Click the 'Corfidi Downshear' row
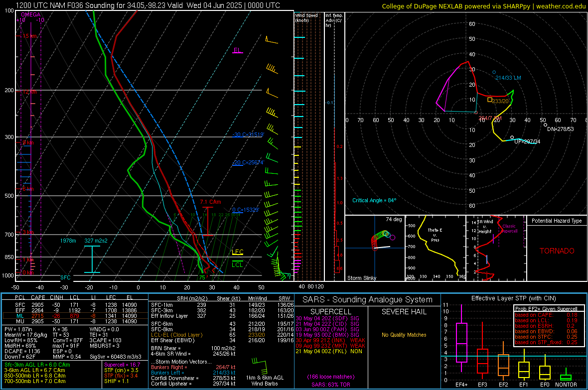The height and width of the screenshot is (390, 588). (193, 378)
